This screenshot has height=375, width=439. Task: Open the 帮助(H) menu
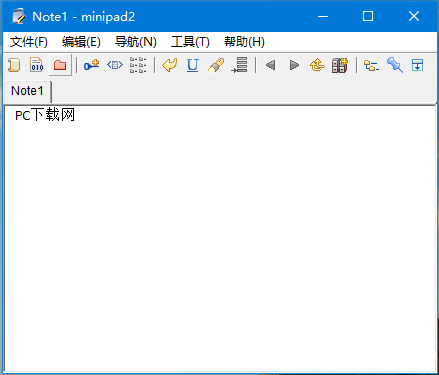click(x=244, y=42)
